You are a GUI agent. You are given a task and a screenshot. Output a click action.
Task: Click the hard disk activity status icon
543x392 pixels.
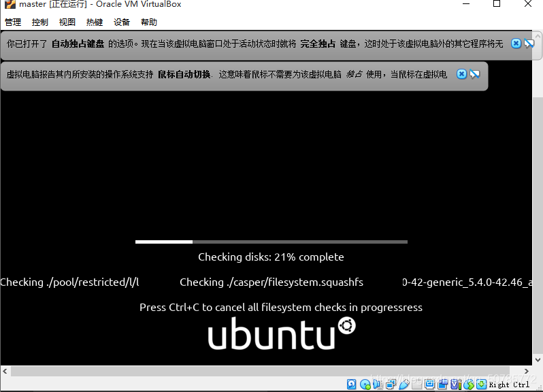[x=352, y=384]
